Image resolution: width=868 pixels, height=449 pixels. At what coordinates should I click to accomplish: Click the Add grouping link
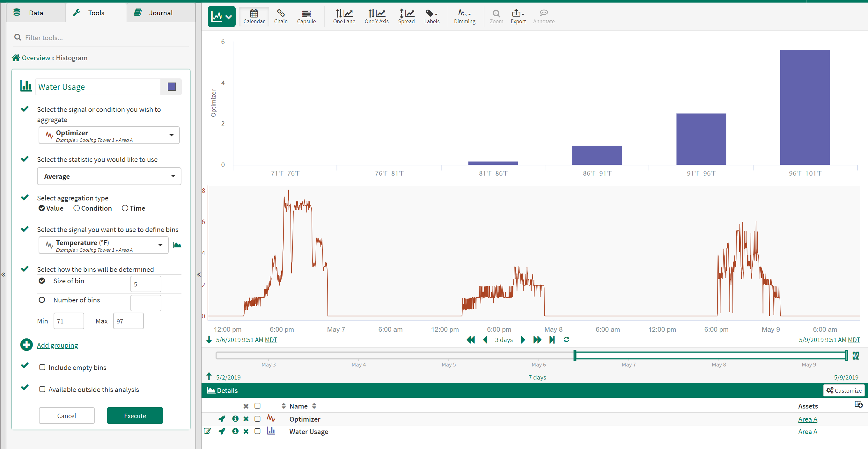click(x=57, y=345)
